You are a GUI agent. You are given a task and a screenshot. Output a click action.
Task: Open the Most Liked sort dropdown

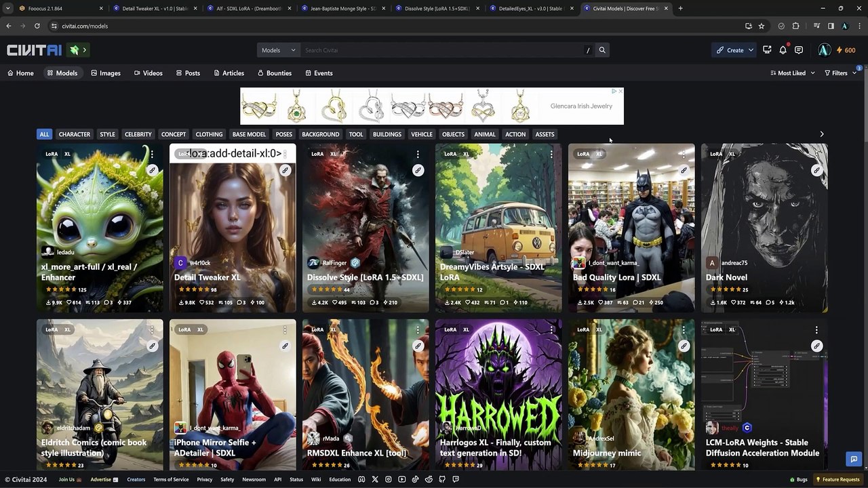pos(793,73)
